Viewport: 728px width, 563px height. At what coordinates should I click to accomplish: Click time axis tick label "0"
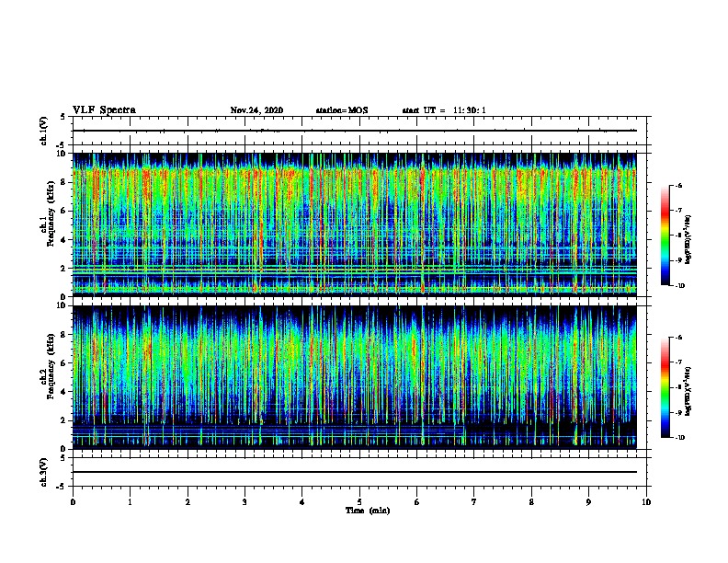73,502
